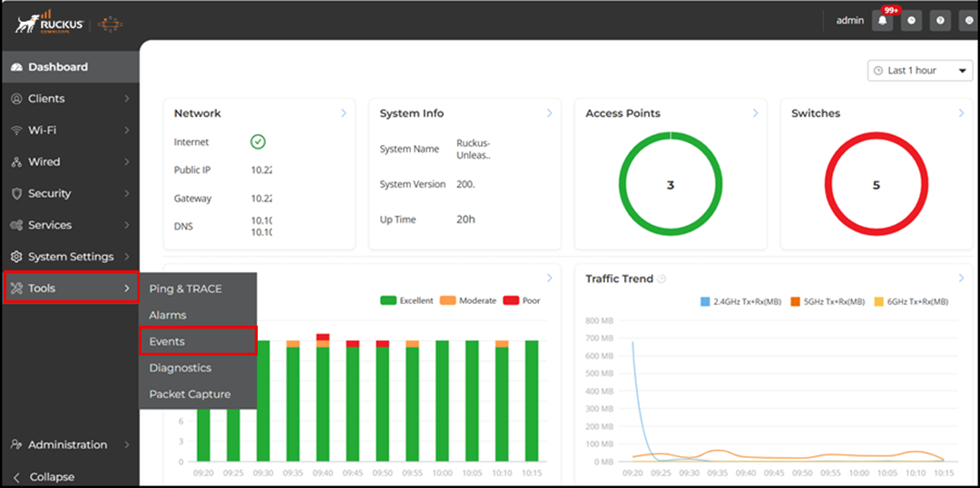
Task: Expand the Administration submenu chevron
Action: point(127,444)
